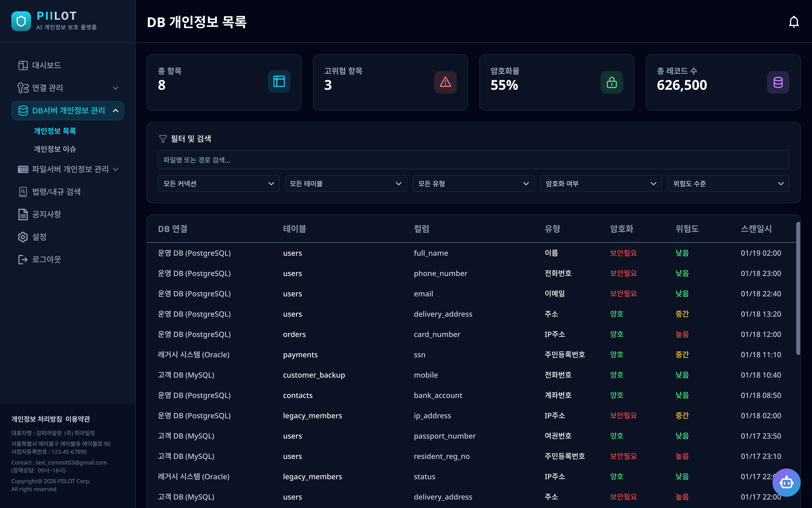Viewport: 812px width, 508px height.
Task: Click the ip_address column cell
Action: (432, 416)
